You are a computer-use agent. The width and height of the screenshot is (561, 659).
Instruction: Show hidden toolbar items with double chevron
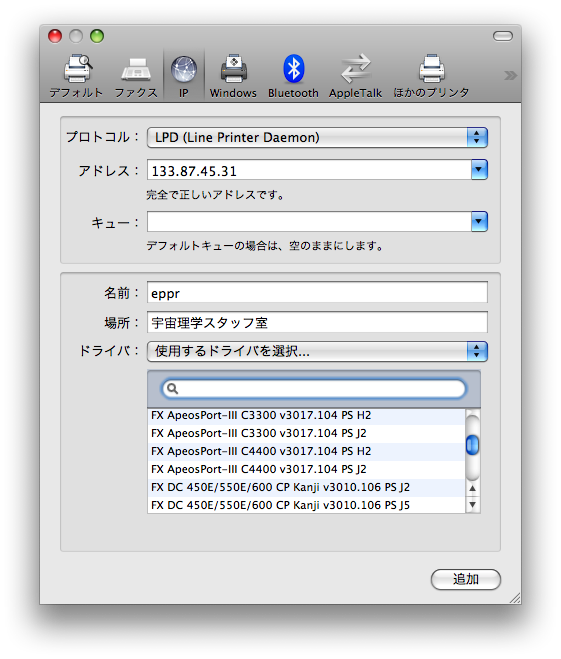[510, 75]
